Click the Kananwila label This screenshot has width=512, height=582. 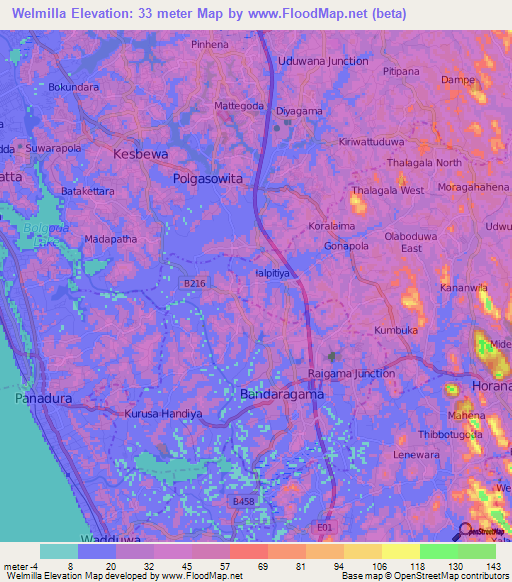tap(464, 288)
